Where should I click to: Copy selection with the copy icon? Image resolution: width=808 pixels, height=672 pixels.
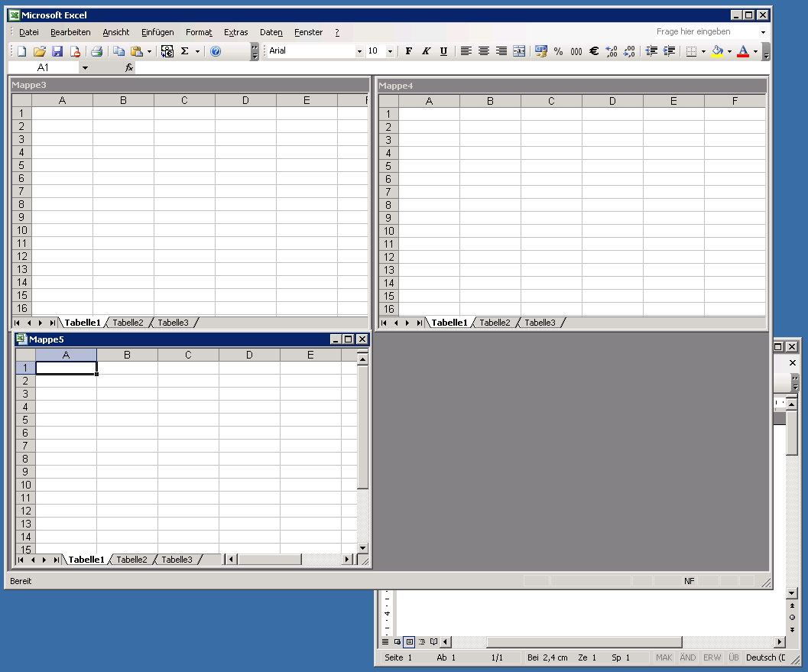coord(118,51)
